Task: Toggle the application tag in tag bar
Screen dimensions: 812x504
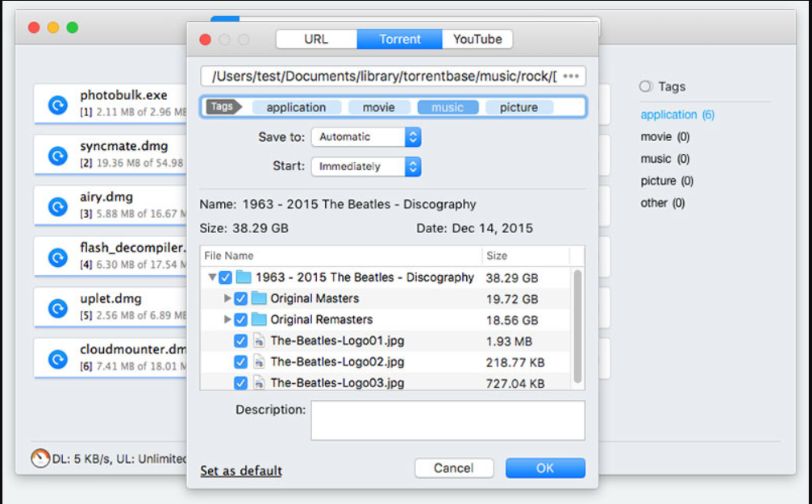Action: coord(296,107)
